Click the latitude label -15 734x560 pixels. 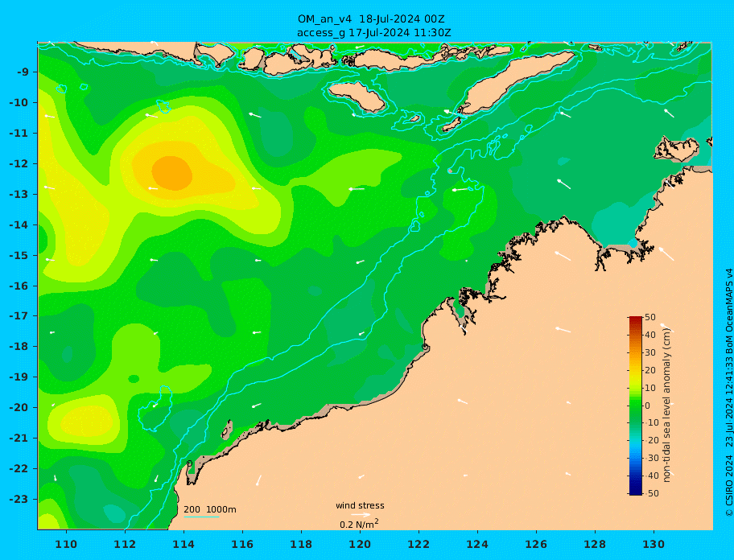[19, 255]
